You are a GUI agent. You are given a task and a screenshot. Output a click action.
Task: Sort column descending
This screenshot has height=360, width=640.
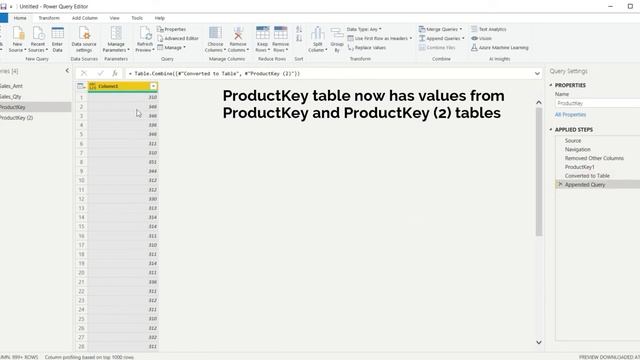(299, 38)
